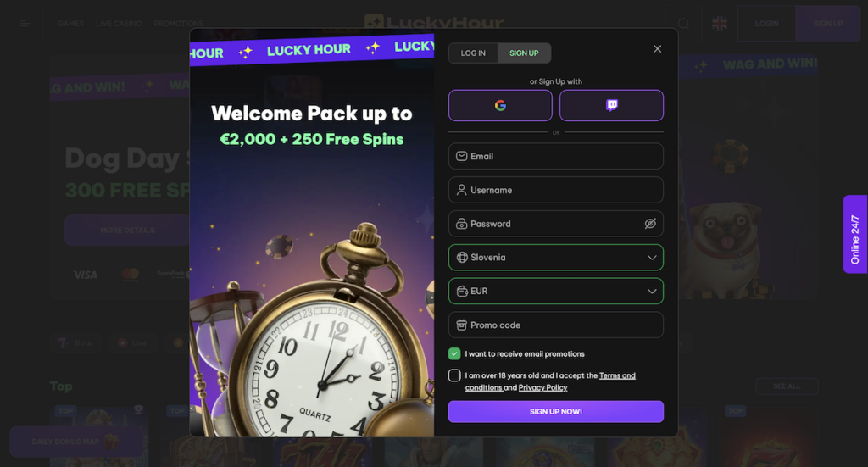Close the sign-up dialog with X
The image size is (868, 467).
tap(657, 48)
